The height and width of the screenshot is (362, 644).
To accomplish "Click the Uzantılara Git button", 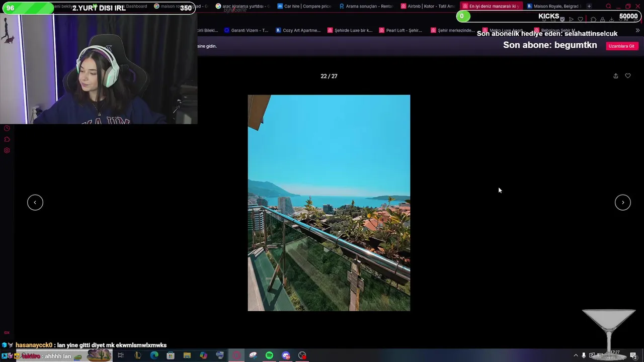I will [x=622, y=46].
